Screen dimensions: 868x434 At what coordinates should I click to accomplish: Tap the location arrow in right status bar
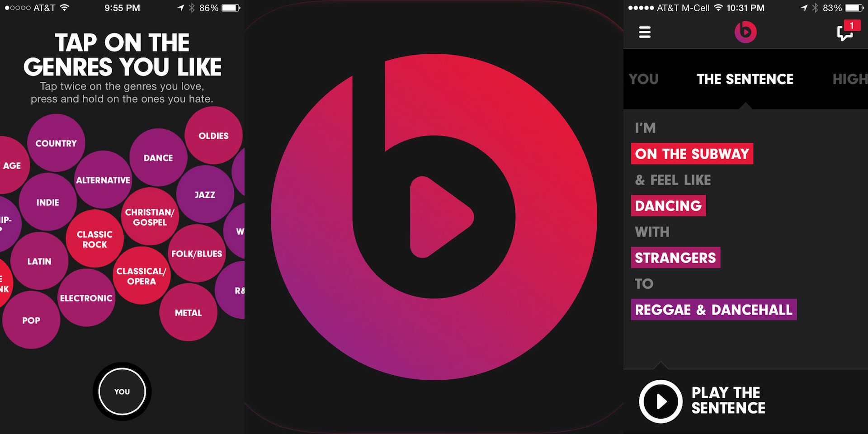804,8
